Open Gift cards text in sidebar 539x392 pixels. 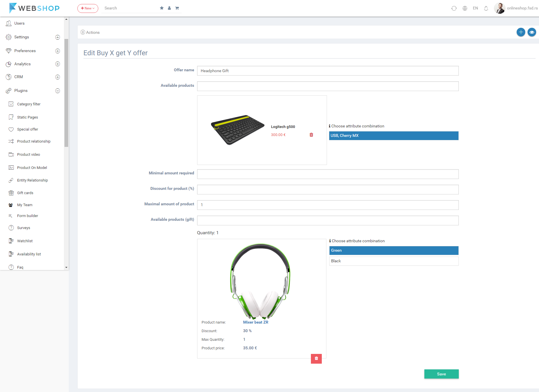pyautogui.click(x=25, y=193)
